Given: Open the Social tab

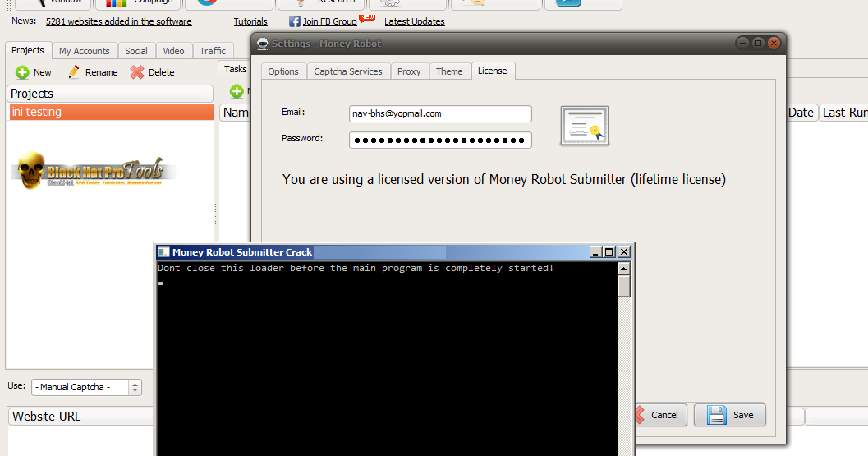Looking at the screenshot, I should (136, 51).
